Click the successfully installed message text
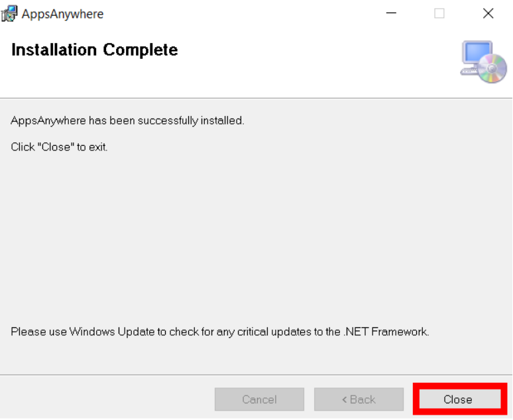 point(128,121)
